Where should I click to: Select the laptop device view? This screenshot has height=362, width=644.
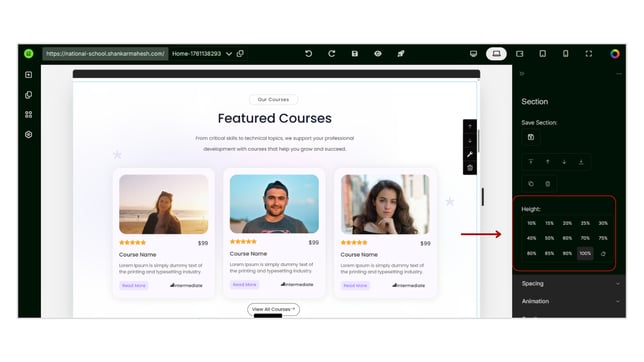tap(496, 53)
